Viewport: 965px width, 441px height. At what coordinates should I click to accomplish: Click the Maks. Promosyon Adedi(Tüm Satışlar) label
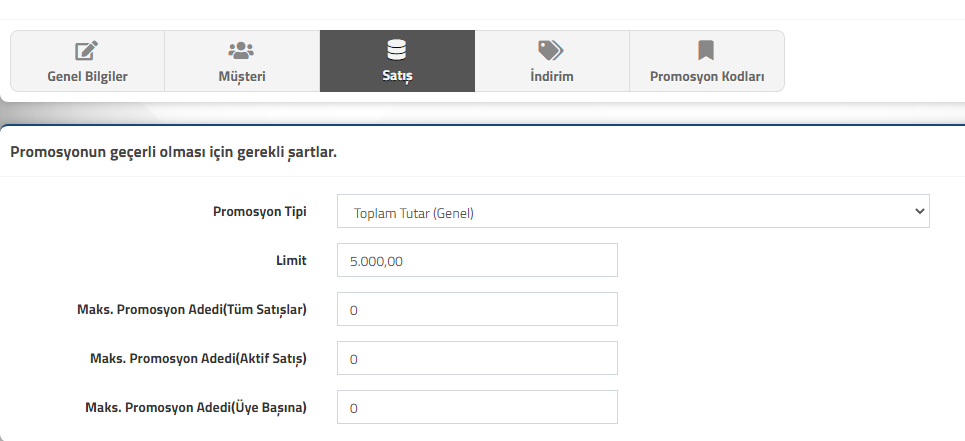[x=192, y=309]
